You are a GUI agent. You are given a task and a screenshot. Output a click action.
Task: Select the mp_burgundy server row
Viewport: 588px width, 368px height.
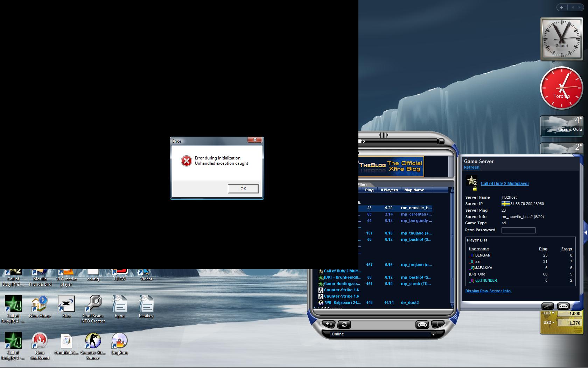395,220
